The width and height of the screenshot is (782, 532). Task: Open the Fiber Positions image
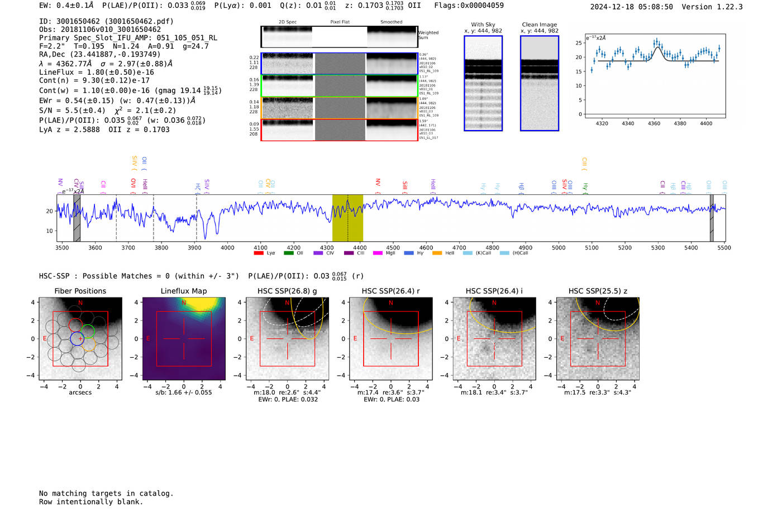pyautogui.click(x=80, y=339)
